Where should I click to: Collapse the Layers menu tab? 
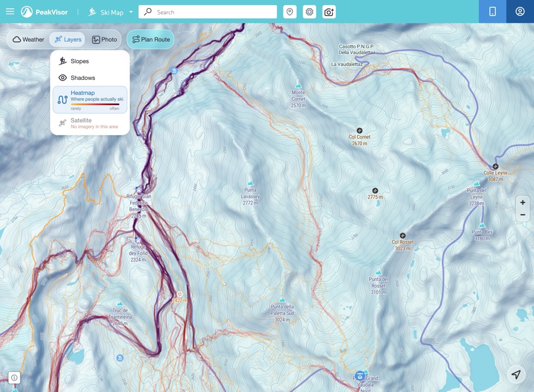pyautogui.click(x=68, y=40)
